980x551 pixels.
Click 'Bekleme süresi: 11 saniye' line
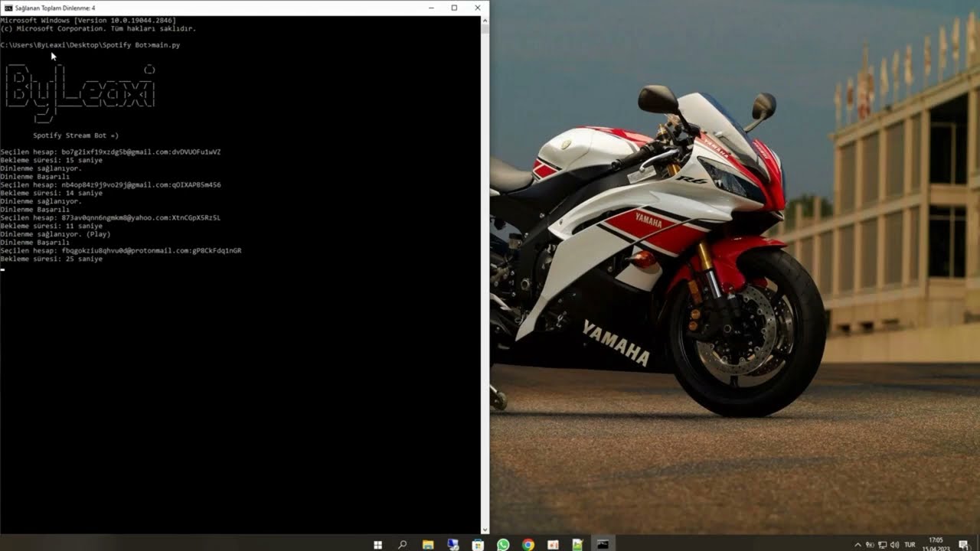51,226
